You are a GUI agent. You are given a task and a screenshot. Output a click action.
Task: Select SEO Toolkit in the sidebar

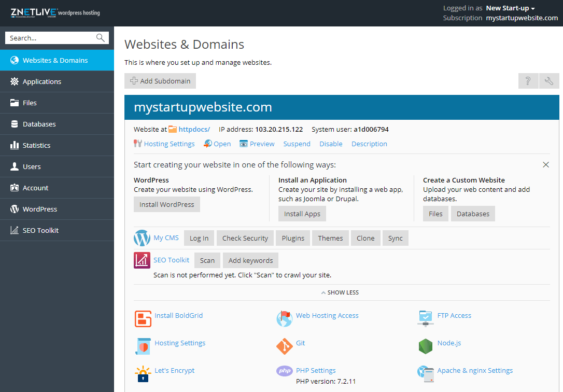[40, 230]
